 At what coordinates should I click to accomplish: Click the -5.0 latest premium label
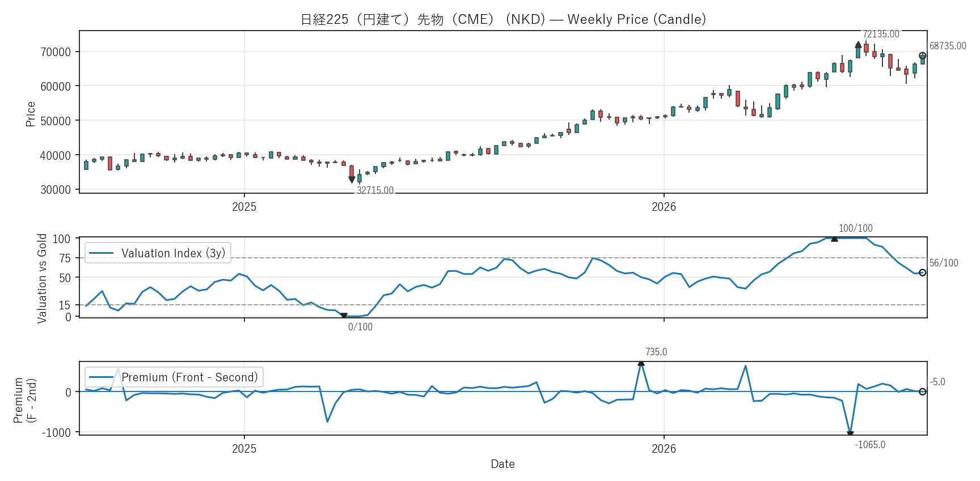coord(937,382)
